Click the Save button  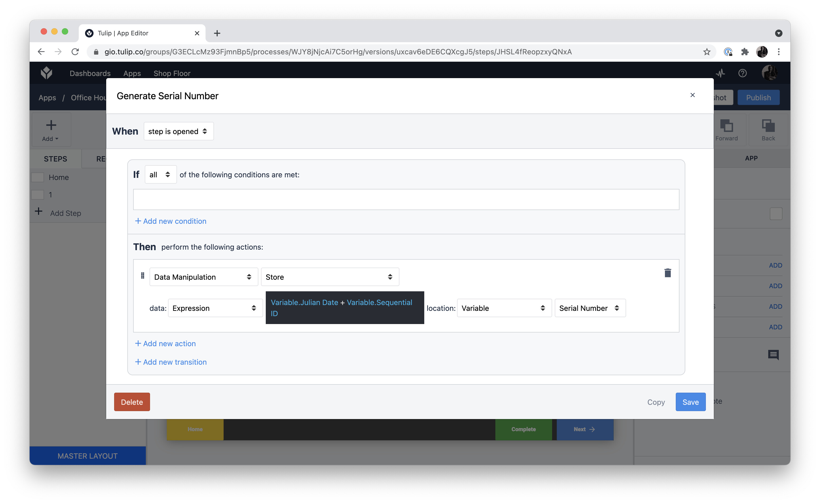pyautogui.click(x=690, y=402)
